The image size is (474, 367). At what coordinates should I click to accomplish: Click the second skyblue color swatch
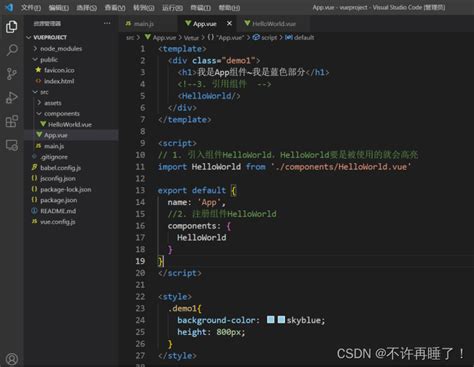281,320
